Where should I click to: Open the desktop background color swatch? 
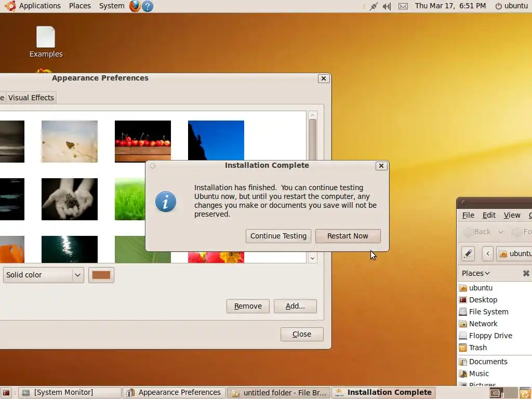101,275
